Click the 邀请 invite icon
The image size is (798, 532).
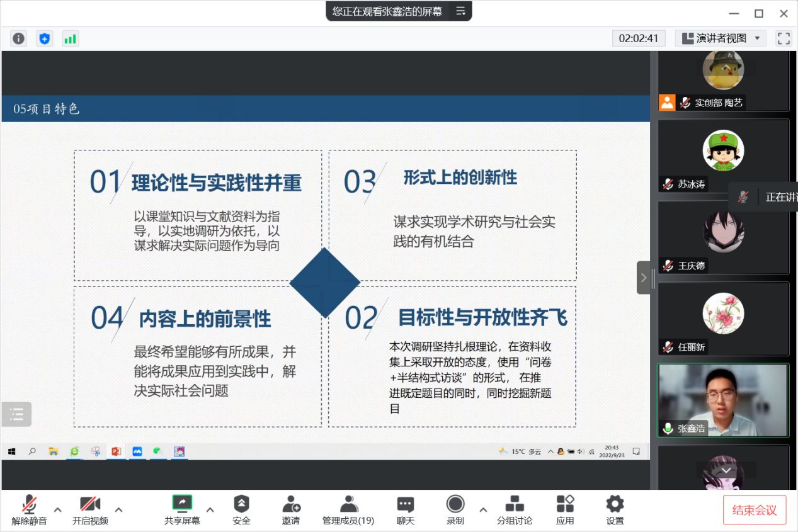click(291, 509)
